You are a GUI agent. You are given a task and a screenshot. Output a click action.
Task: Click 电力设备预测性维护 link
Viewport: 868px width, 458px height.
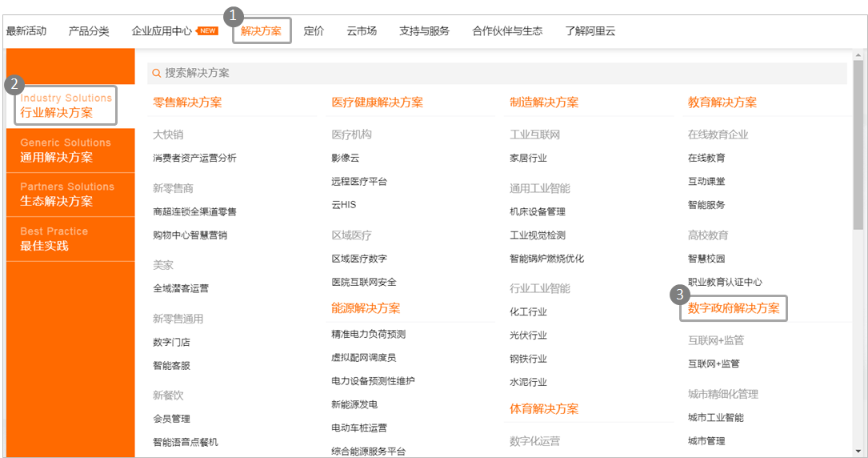[x=373, y=381]
